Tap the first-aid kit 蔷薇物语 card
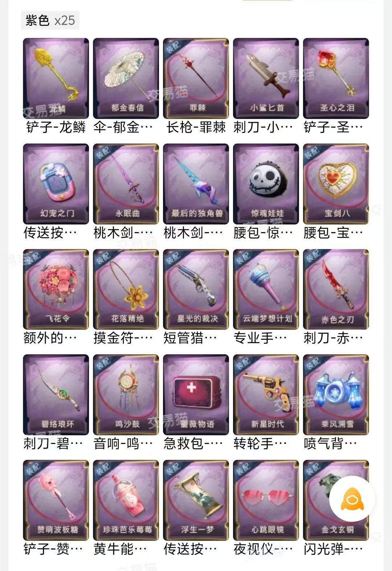The height and width of the screenshot is (571, 392). pos(196,394)
